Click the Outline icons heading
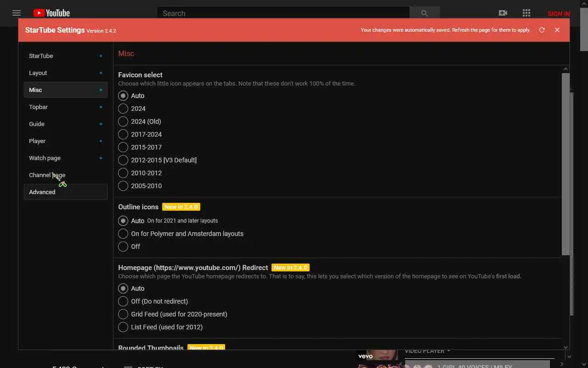588x368 pixels. tap(138, 207)
